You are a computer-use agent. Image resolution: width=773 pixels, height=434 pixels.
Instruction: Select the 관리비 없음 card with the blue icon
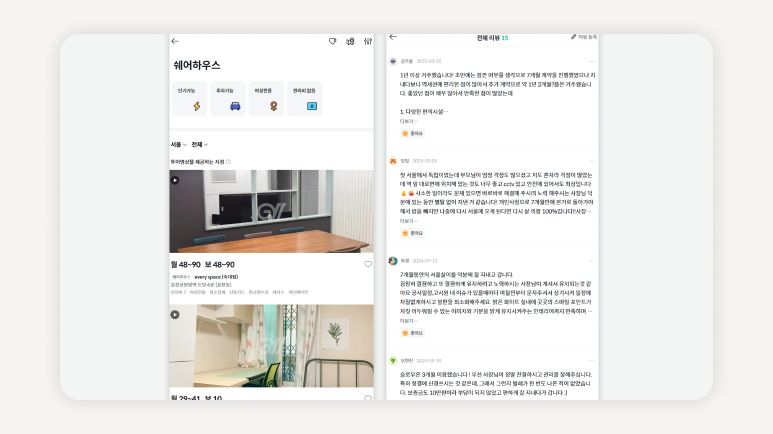305,99
